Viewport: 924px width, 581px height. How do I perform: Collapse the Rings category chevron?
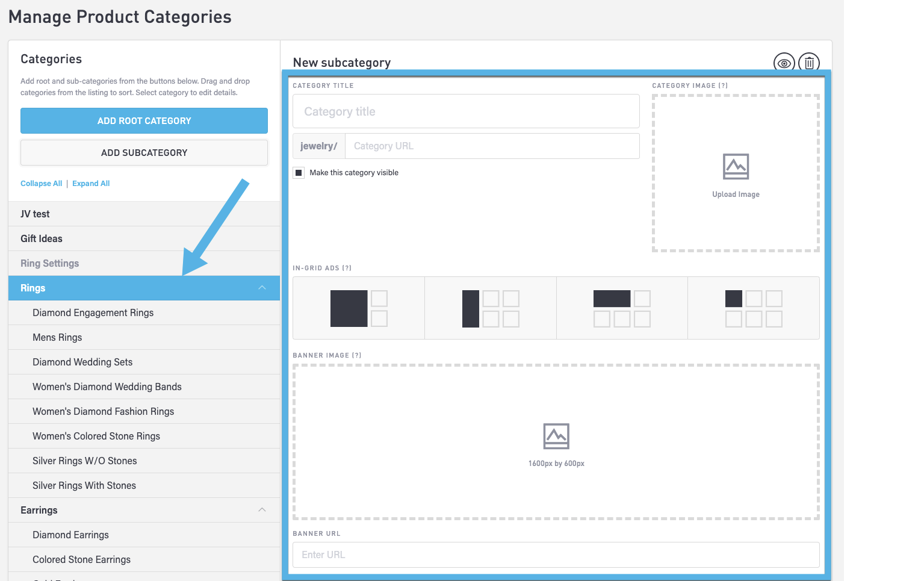click(262, 288)
